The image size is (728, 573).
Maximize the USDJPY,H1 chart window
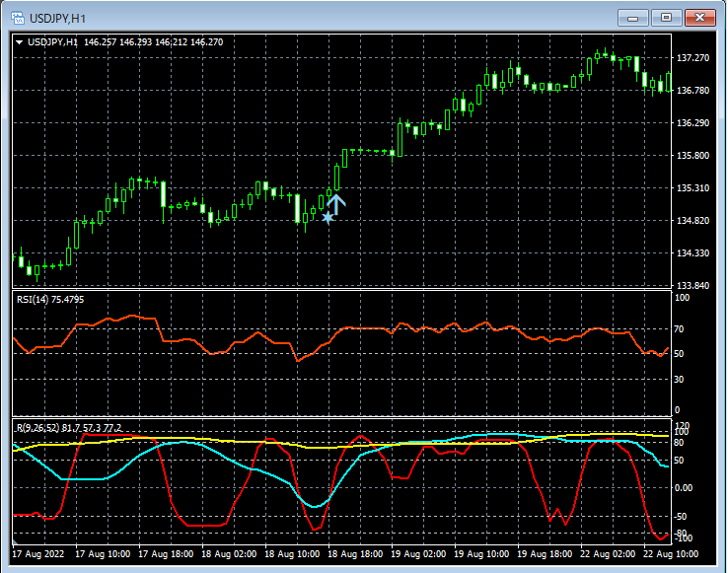click(x=667, y=18)
